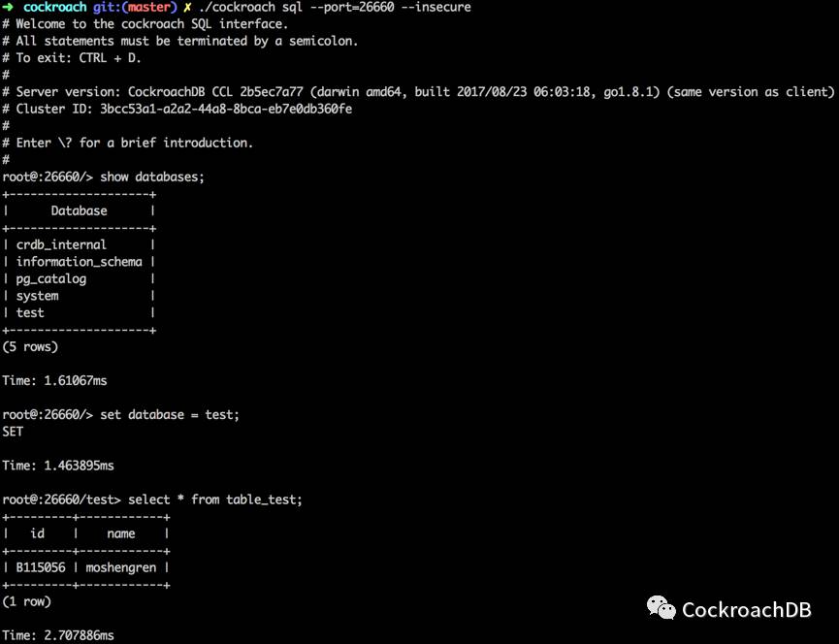This screenshot has width=839, height=644.
Task: Click the "moshengren" name cell
Action: [x=121, y=567]
